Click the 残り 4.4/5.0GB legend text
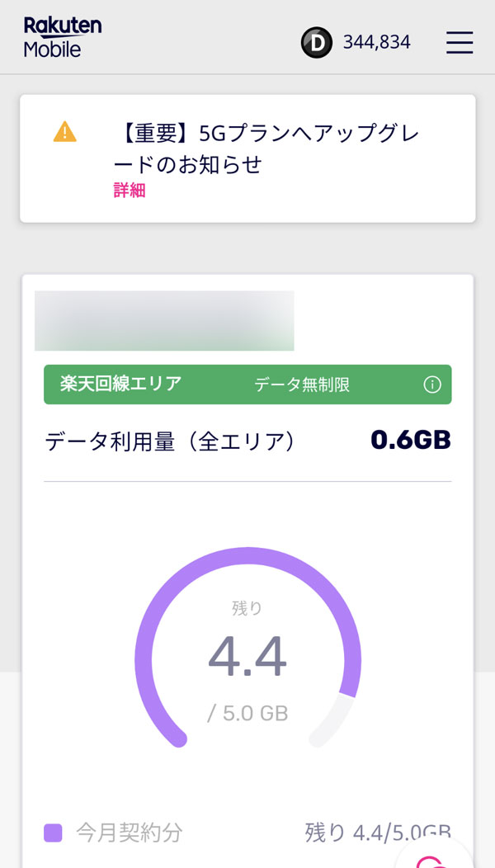The image size is (495, 868). [378, 833]
